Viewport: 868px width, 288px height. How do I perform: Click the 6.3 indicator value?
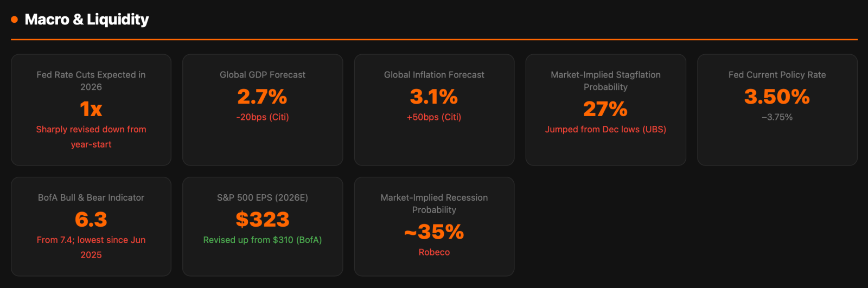point(91,220)
